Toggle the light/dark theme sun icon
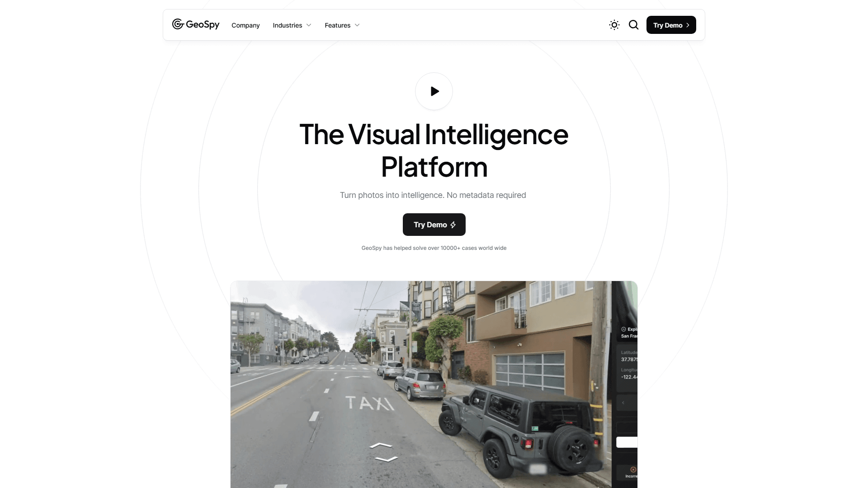868x488 pixels. (x=614, y=25)
